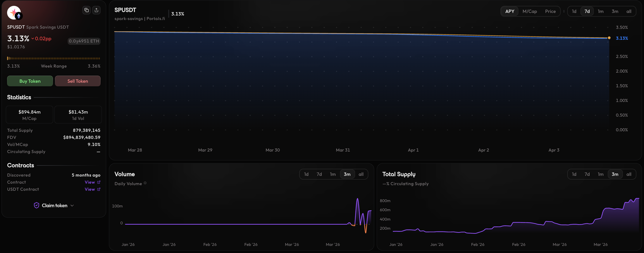Show all-time range in Total Supply panel
Image resolution: width=644 pixels, height=253 pixels.
click(x=629, y=174)
